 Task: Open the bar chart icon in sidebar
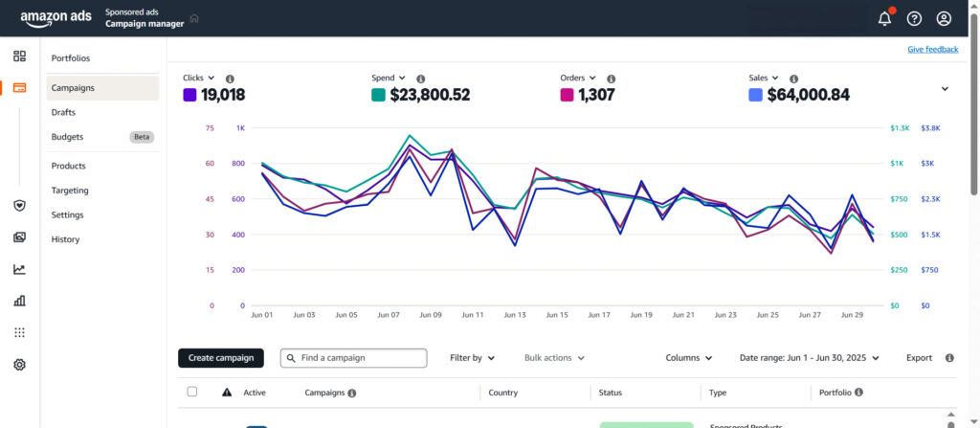tap(19, 301)
